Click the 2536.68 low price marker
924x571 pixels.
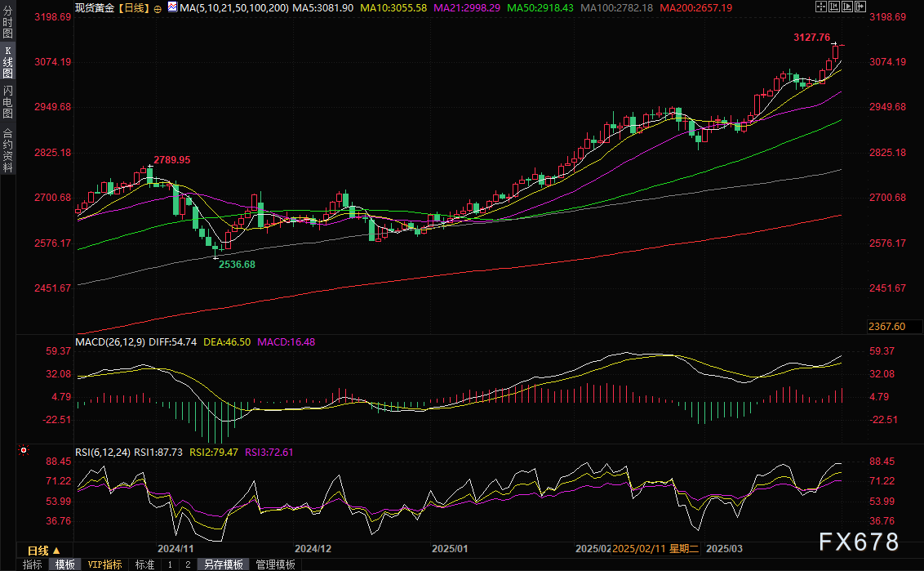237,265
